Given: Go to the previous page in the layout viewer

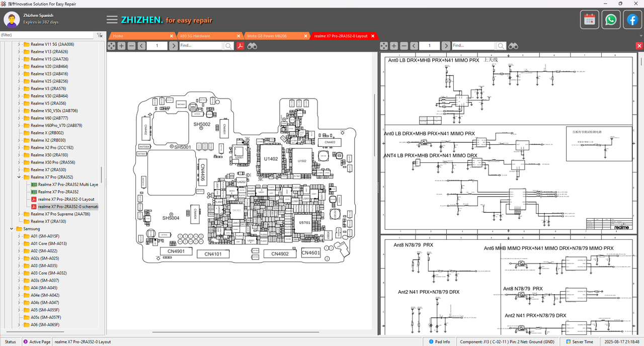Looking at the screenshot, I should pos(141,46).
